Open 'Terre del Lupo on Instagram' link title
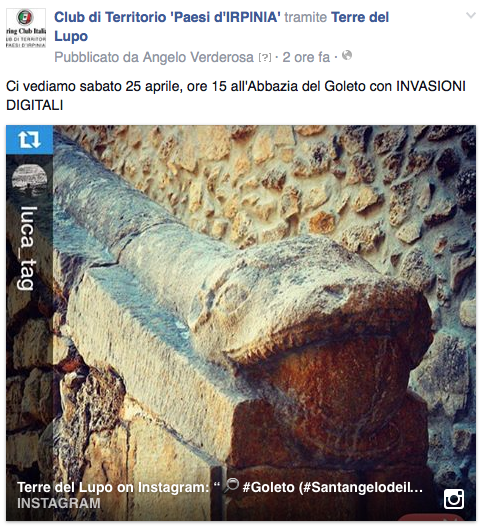This screenshot has height=528, width=481. point(113,487)
